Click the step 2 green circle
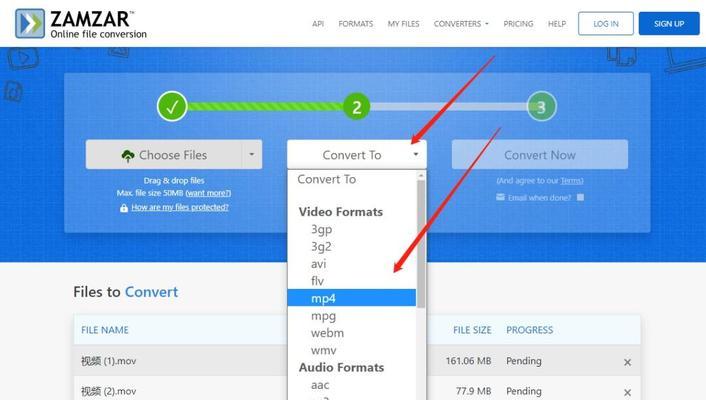This screenshot has width=706, height=400. click(x=357, y=107)
